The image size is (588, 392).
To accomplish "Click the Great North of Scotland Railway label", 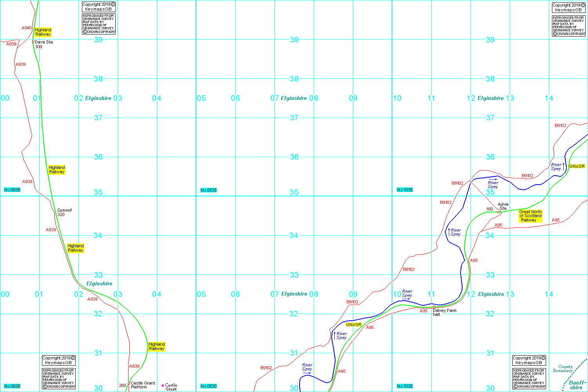I will click(x=530, y=216).
